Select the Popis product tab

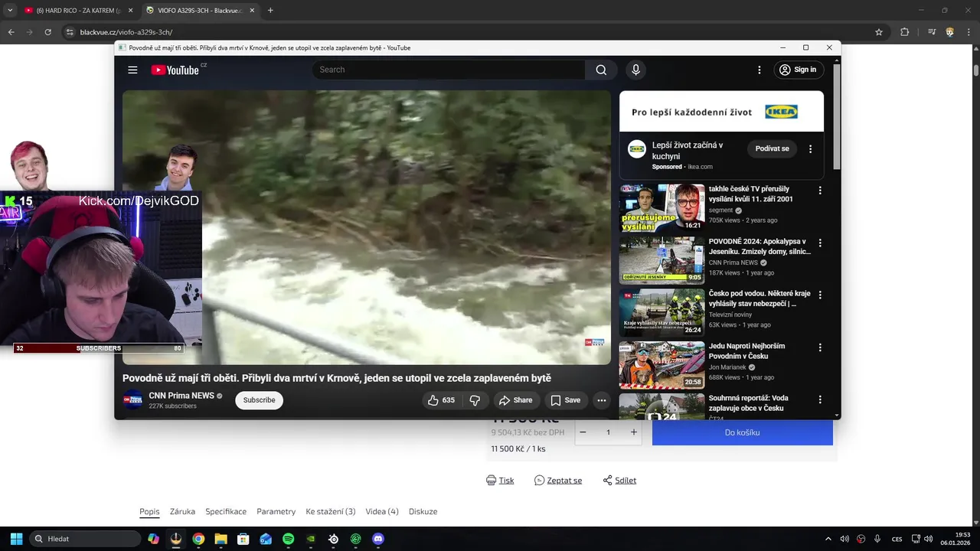click(149, 512)
